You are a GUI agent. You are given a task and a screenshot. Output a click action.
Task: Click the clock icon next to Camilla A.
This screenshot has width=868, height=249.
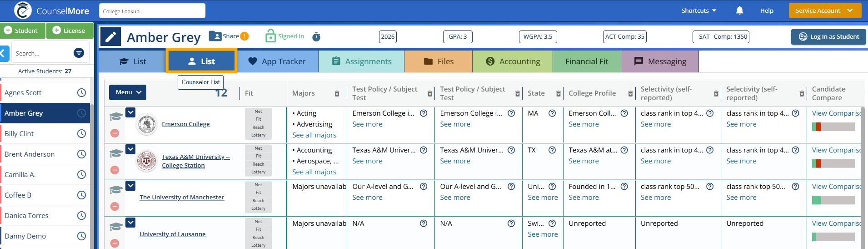(81, 175)
